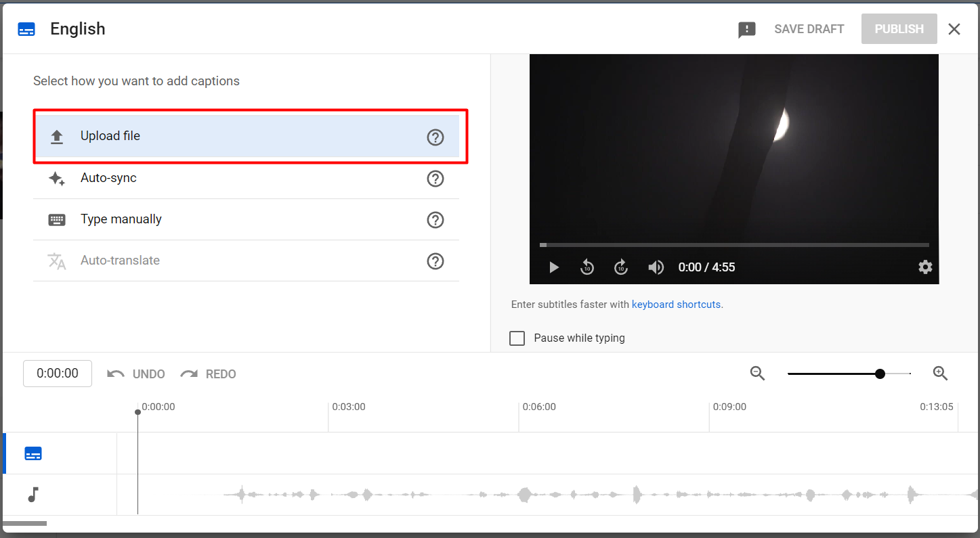Click the REDO button
The image size is (980, 538).
coord(209,374)
